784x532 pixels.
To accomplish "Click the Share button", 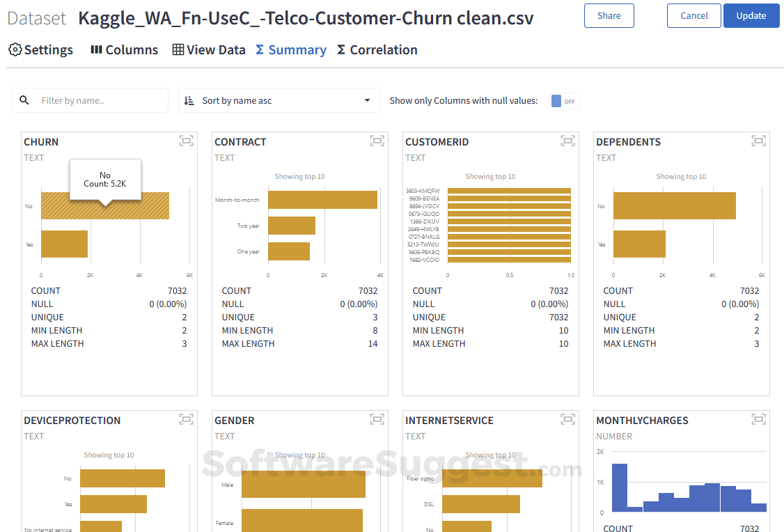I will [609, 15].
